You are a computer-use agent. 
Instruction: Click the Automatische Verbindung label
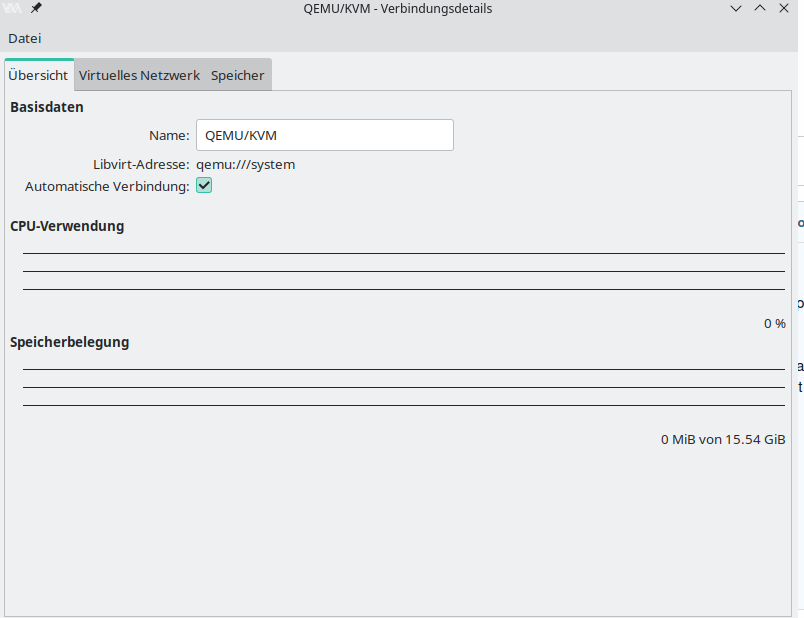point(107,187)
